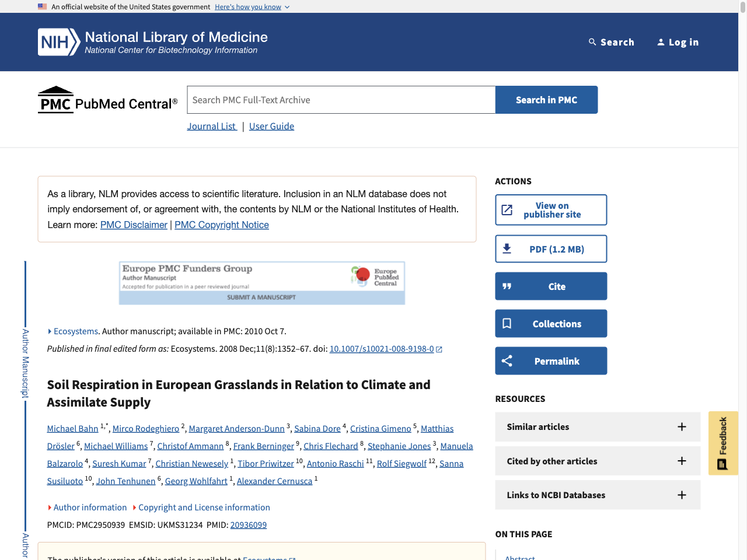Expand the Cited by other articles section
747x560 pixels.
pyautogui.click(x=598, y=461)
